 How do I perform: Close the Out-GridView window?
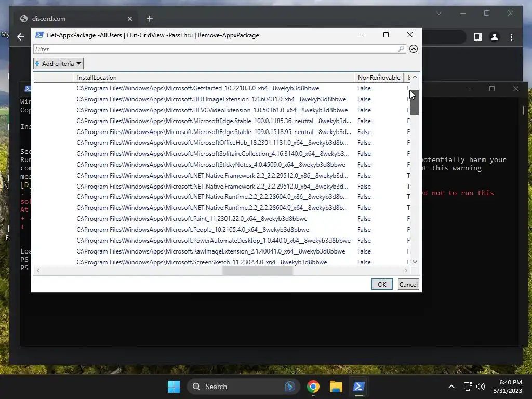pos(409,35)
